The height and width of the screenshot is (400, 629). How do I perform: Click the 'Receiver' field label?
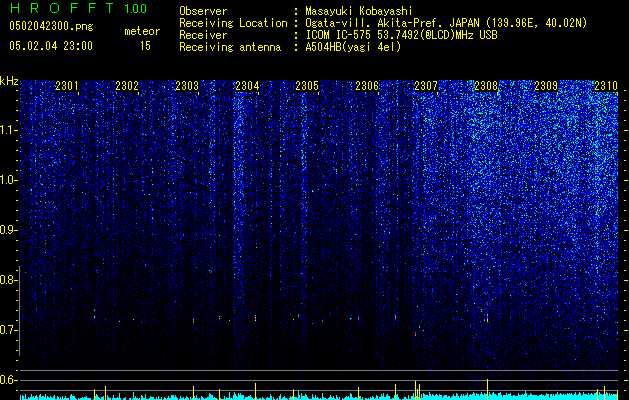(x=203, y=35)
